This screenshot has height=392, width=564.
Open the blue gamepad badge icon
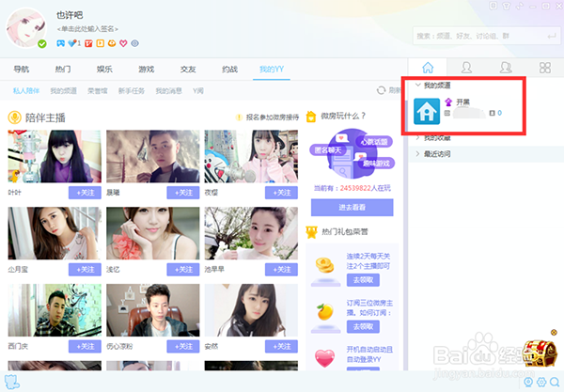61,43
